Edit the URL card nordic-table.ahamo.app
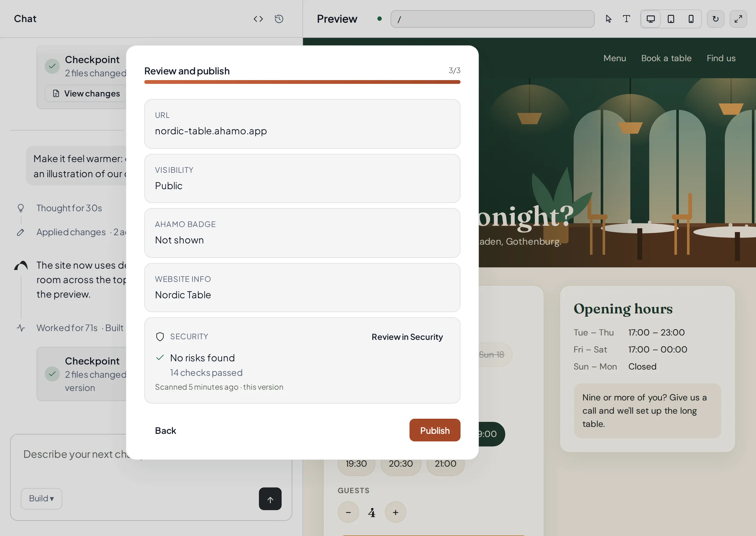This screenshot has width=756, height=536. (302, 124)
